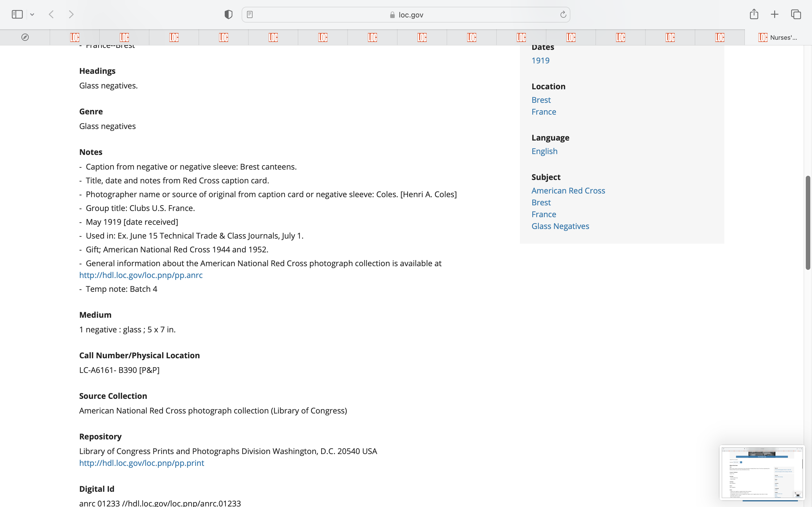Screen dimensions: 812x507
Task: Go forward with the forward arrow
Action: click(x=71, y=14)
